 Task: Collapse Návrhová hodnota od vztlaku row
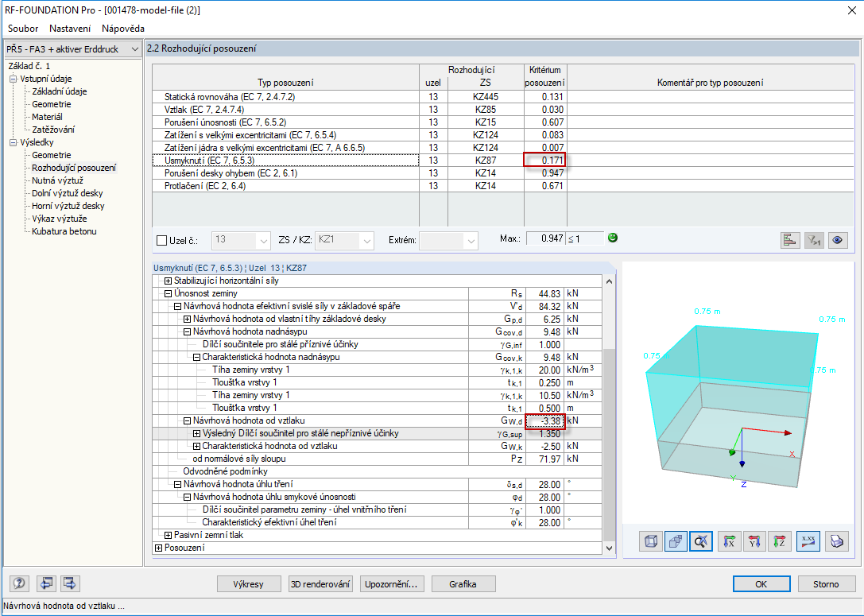pyautogui.click(x=187, y=420)
